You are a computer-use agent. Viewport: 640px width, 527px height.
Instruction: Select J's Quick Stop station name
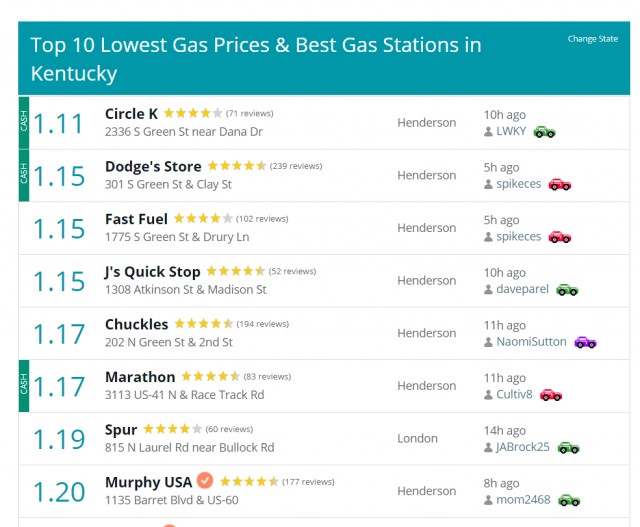(x=153, y=272)
